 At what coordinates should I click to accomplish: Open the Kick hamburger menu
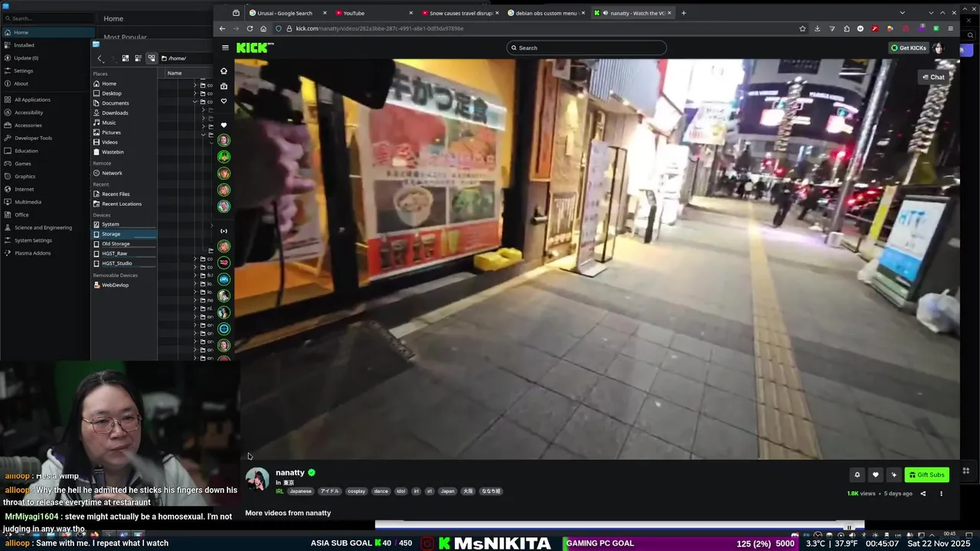[225, 47]
